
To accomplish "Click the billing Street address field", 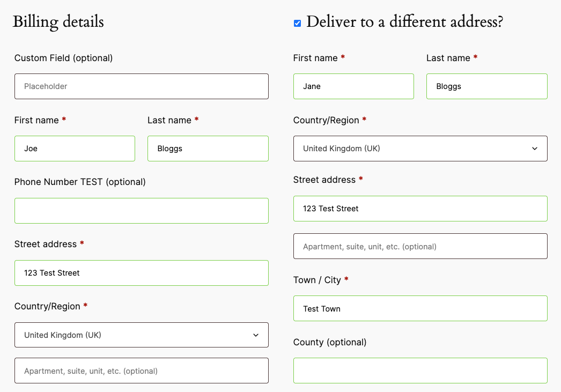I will pyautogui.click(x=141, y=273).
